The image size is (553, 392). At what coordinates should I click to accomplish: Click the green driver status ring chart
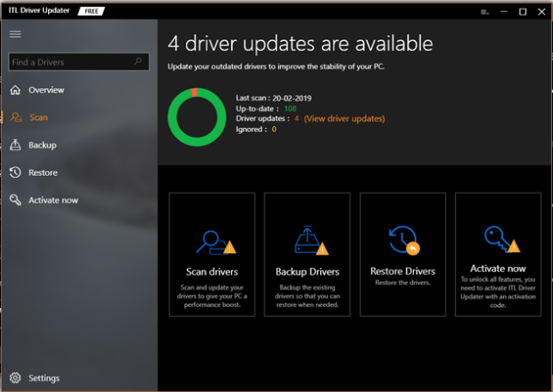197,117
